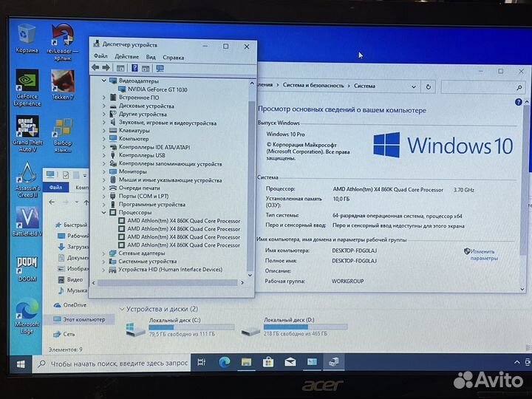Select OneDrive in Explorer navigation pane

tap(70, 305)
